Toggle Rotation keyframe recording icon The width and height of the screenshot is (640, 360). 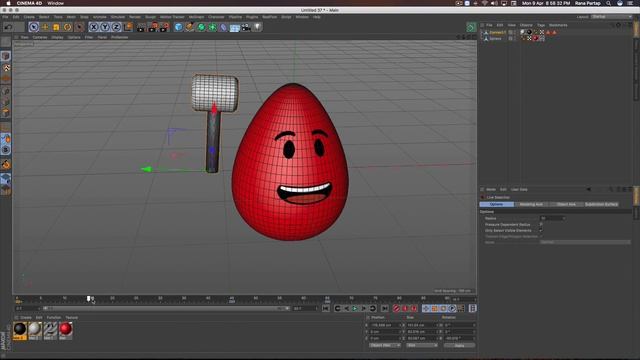[x=443, y=308]
